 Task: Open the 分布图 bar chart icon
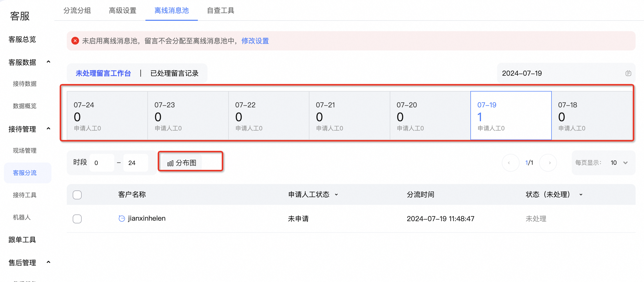pyautogui.click(x=170, y=163)
